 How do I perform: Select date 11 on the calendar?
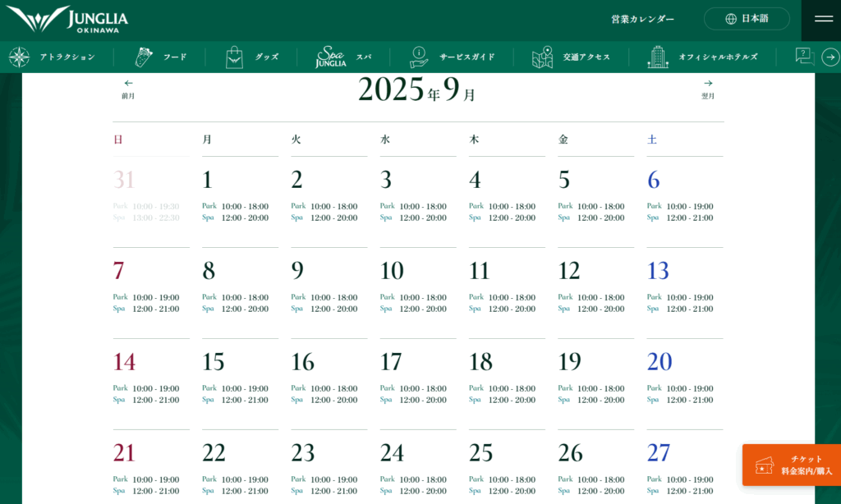[x=480, y=271]
